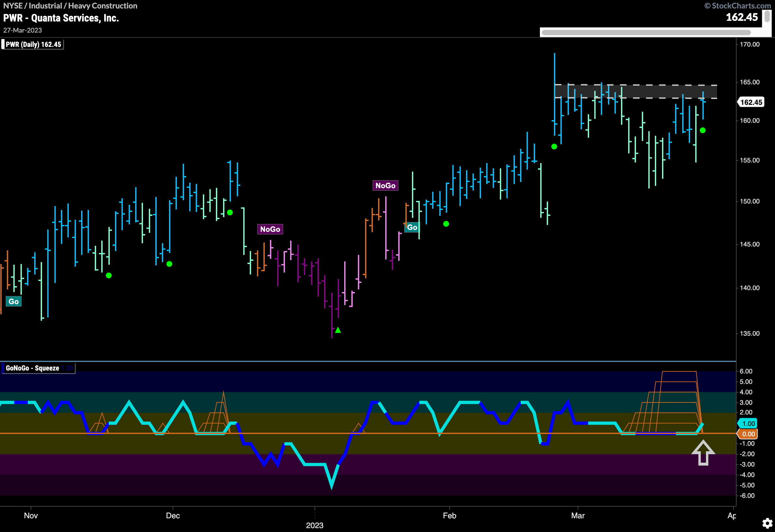The height and width of the screenshot is (532, 775).
Task: Click the green dot in mid-November
Action: pyautogui.click(x=109, y=275)
